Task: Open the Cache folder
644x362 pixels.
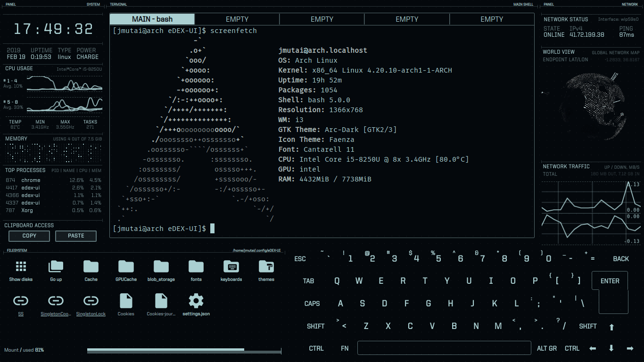Action: 91,269
